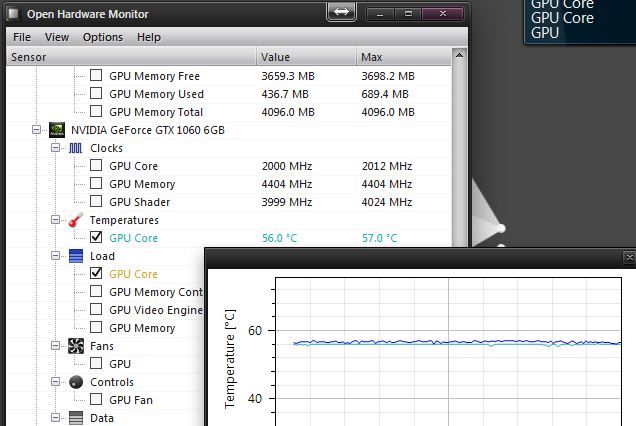636x426 pixels.
Task: Check the GPU Core clock checkbox
Action: pos(96,165)
